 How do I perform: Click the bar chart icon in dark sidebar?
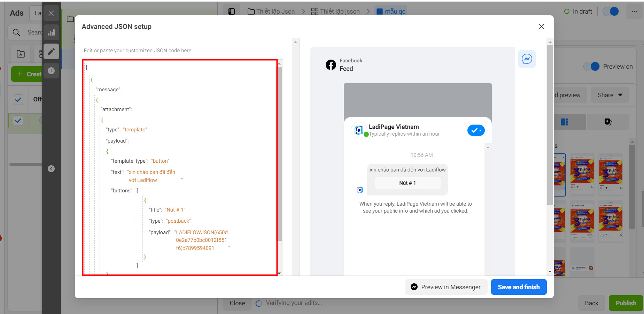coord(51,32)
